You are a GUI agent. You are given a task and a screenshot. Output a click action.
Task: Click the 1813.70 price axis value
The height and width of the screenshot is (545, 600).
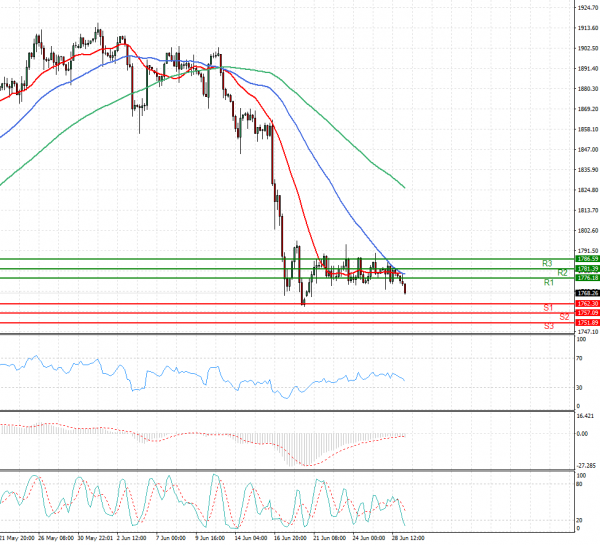[588, 210]
